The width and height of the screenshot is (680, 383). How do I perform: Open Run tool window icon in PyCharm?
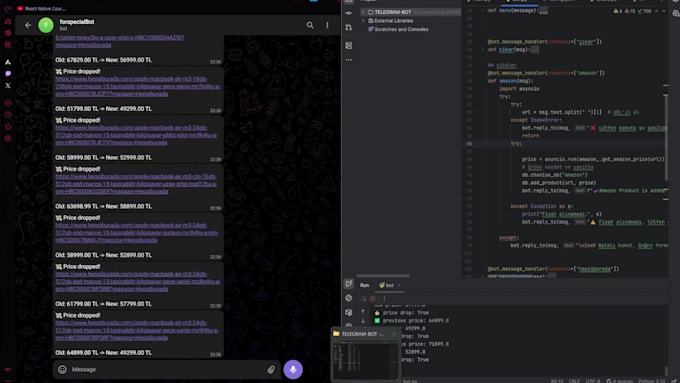tap(349, 284)
